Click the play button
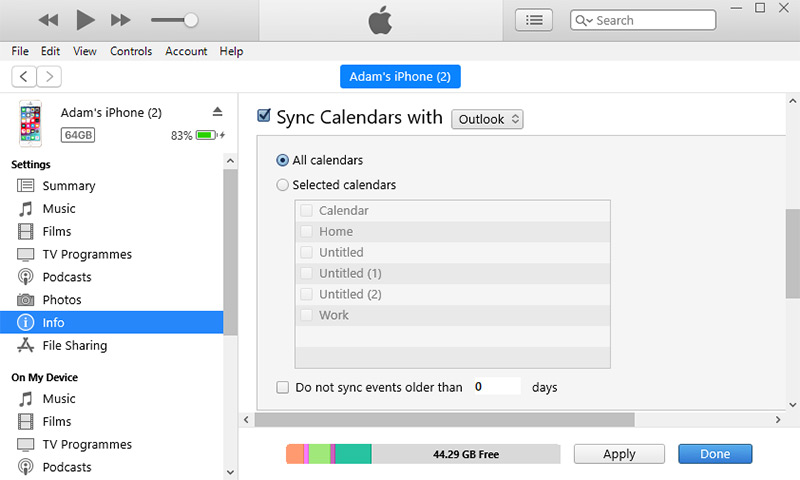Image resolution: width=800 pixels, height=480 pixels. [85, 20]
